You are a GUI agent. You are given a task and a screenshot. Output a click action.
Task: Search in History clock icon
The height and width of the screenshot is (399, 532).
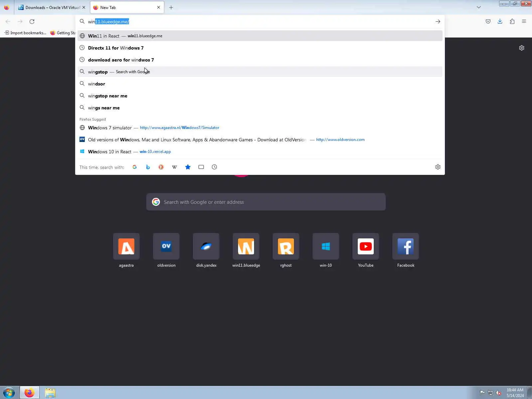pyautogui.click(x=214, y=167)
